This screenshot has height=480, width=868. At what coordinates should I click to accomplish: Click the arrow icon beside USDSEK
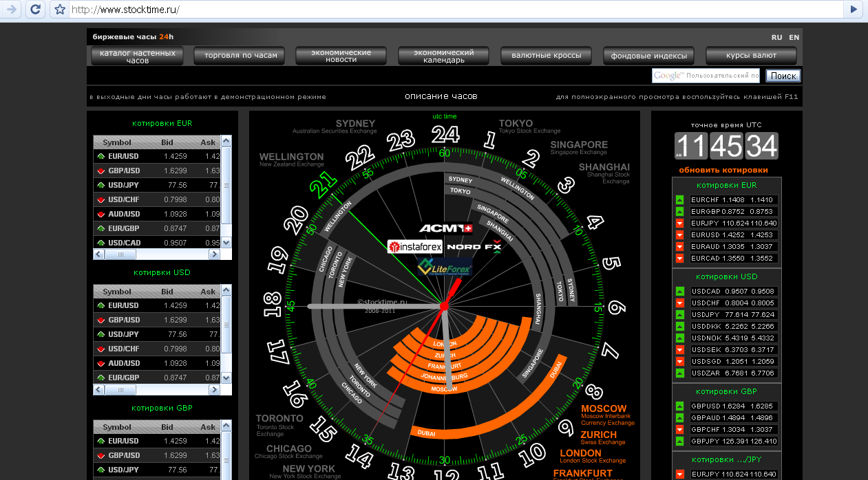(x=679, y=349)
